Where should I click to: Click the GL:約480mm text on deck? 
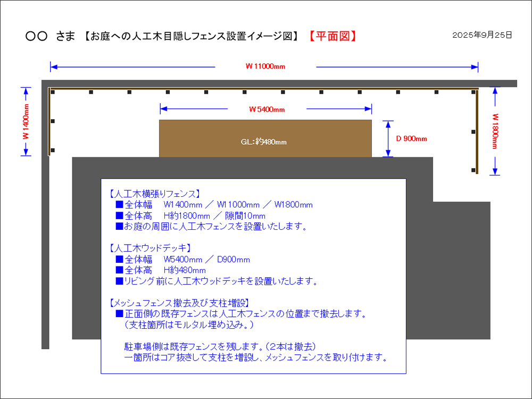(264, 142)
